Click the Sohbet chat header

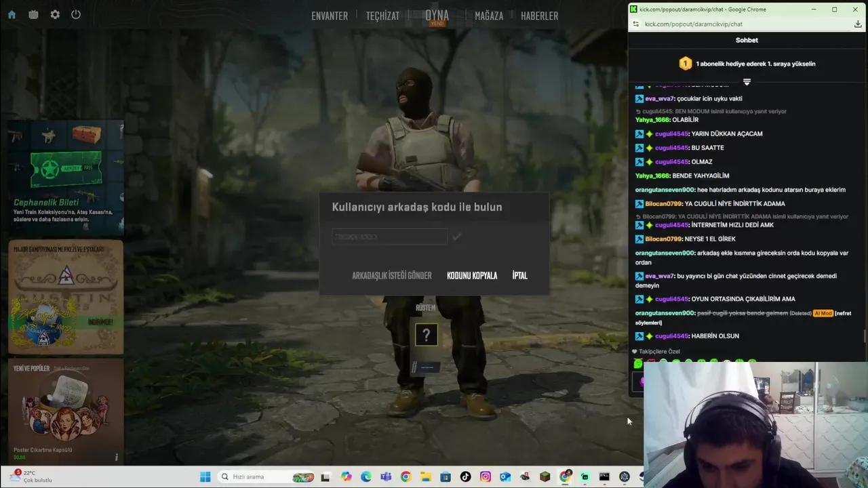747,40
